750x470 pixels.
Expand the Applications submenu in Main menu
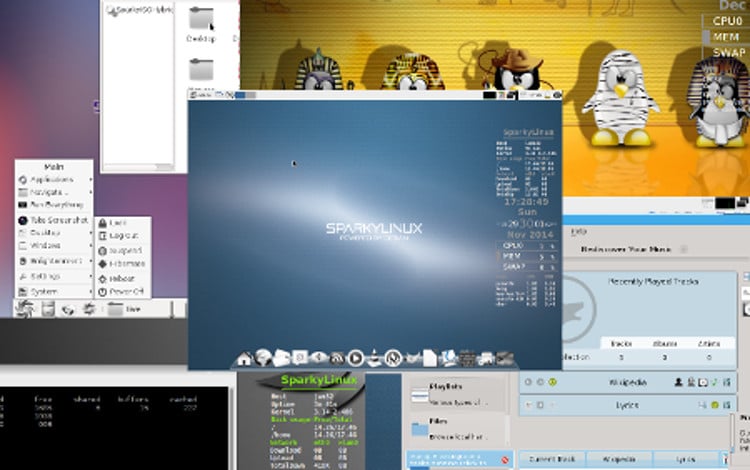click(52, 180)
